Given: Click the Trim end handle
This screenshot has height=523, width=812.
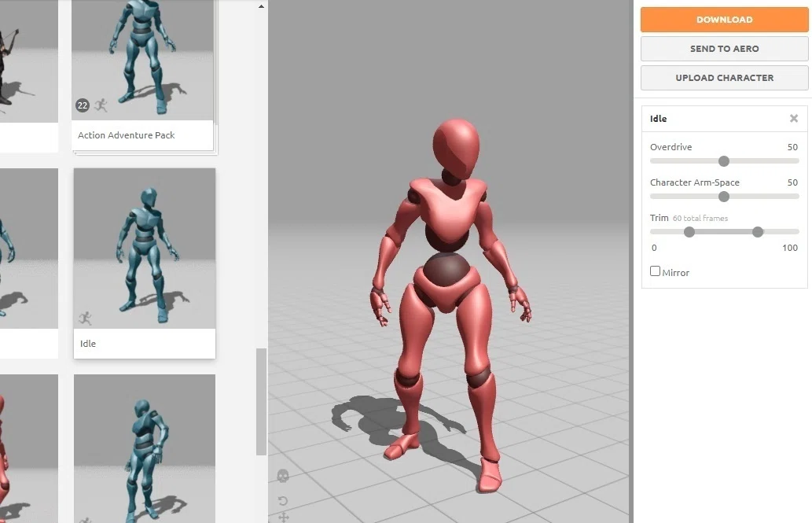Looking at the screenshot, I should (x=758, y=232).
